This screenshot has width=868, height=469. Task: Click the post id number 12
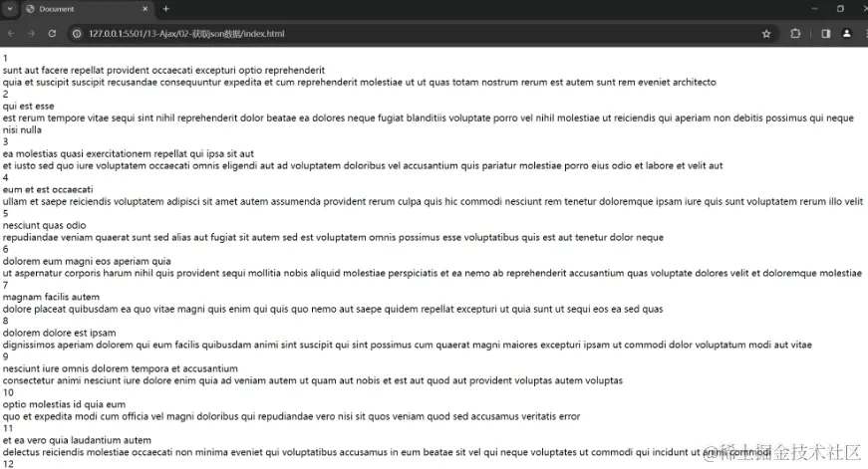pyautogui.click(x=8, y=464)
